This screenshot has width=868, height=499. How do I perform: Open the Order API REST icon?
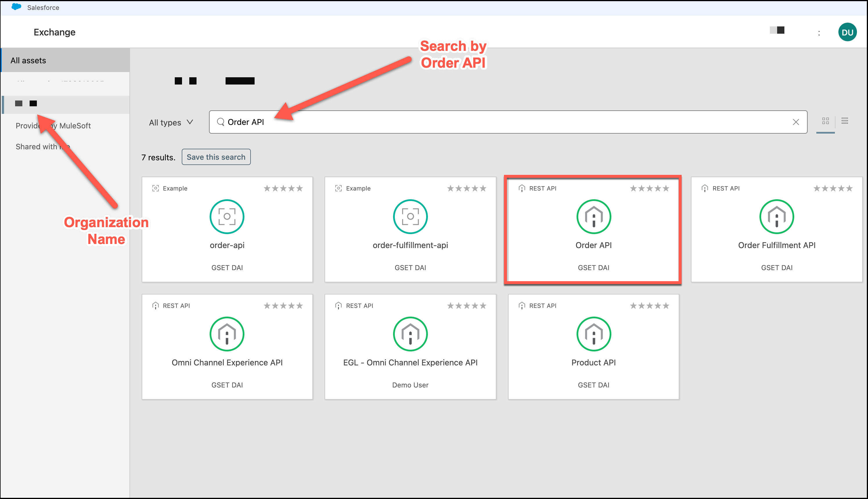594,217
